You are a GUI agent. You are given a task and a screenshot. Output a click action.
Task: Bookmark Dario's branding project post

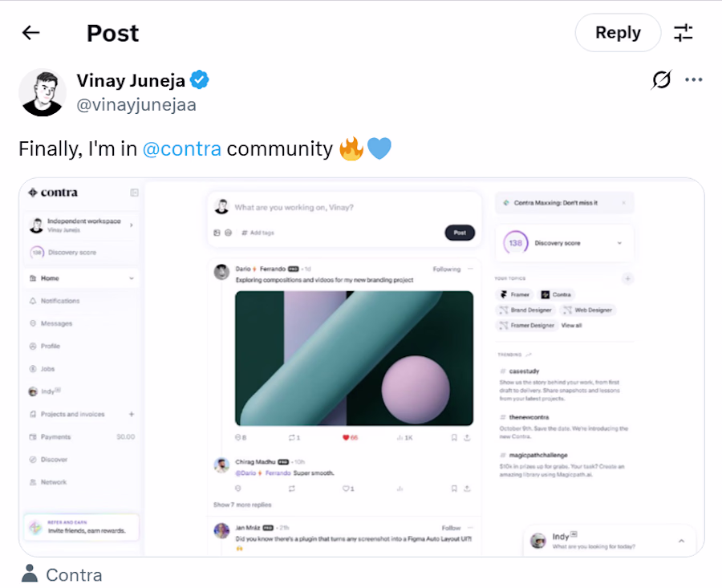click(452, 438)
